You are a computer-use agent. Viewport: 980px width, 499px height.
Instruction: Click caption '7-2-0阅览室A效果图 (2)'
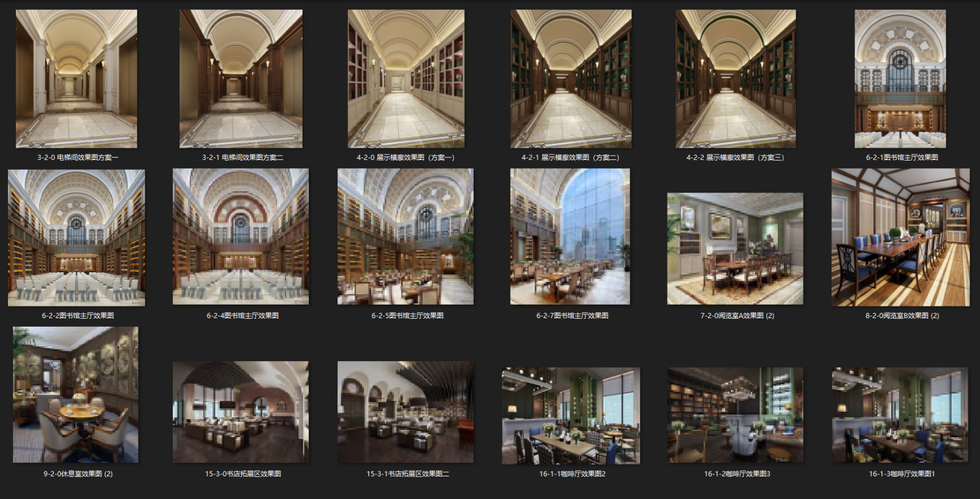pyautogui.click(x=737, y=316)
